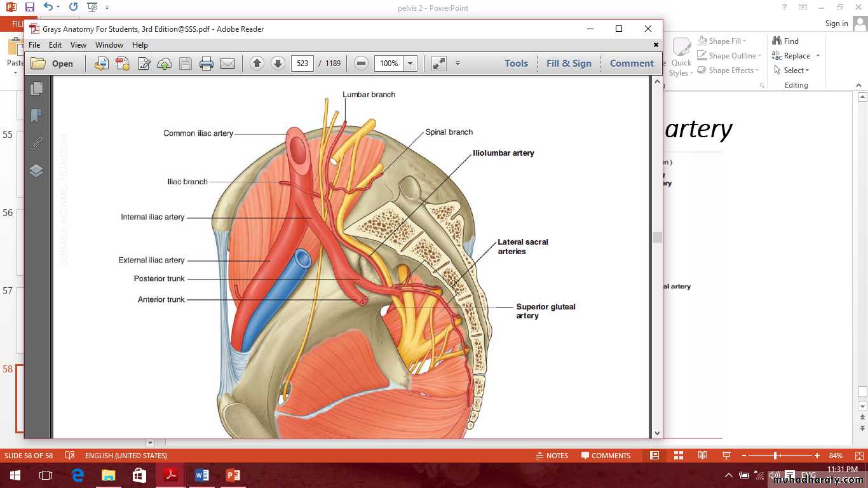
Task: Click the Print icon in Adobe Reader
Action: pyautogui.click(x=207, y=64)
